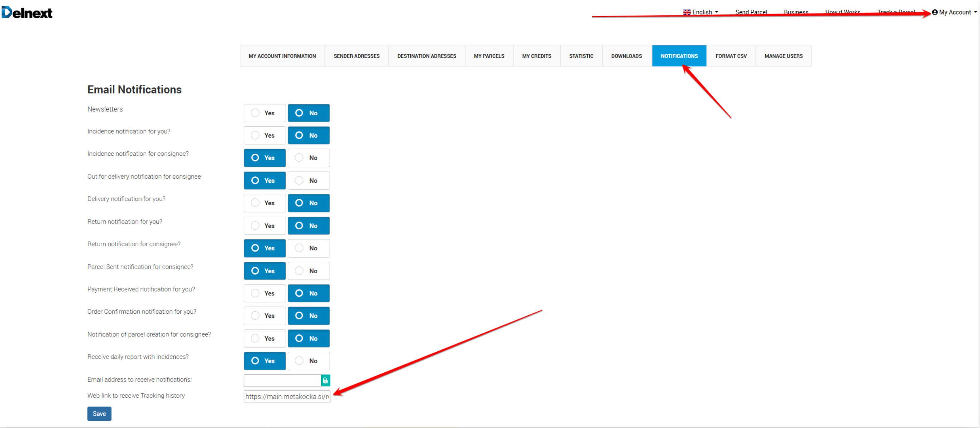980x428 pixels.
Task: Open the My Credits tab
Action: tap(536, 56)
